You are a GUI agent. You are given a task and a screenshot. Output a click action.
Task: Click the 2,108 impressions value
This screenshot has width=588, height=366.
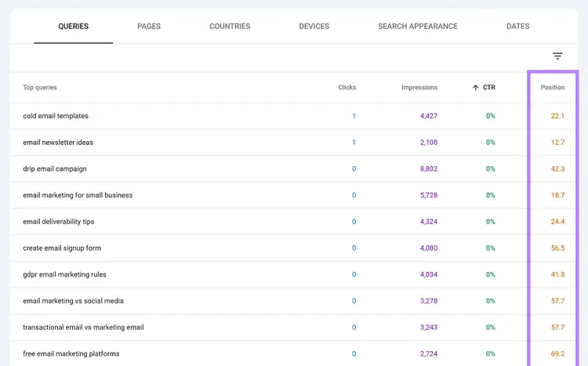tap(429, 143)
